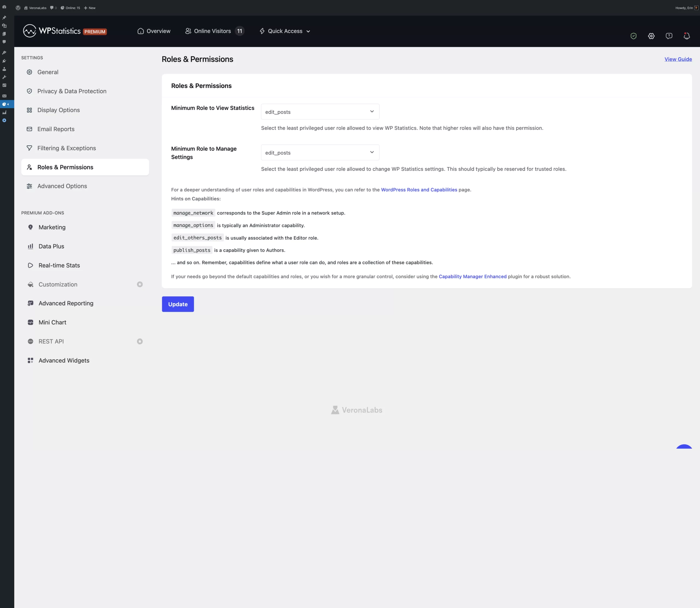Click VeronaLabs site name in admin bar

click(35, 8)
